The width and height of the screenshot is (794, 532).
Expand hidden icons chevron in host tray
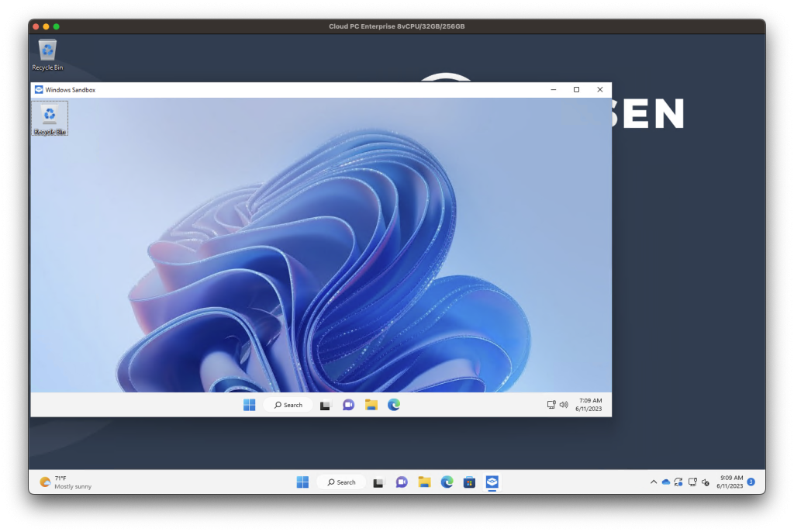click(x=653, y=482)
